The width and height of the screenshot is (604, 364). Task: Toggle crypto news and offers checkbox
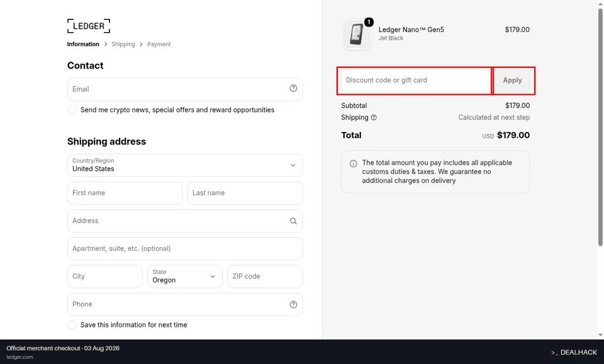click(72, 110)
